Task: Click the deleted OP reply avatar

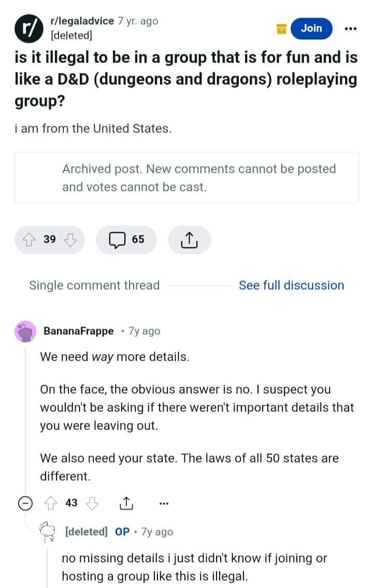Action: tap(47, 532)
